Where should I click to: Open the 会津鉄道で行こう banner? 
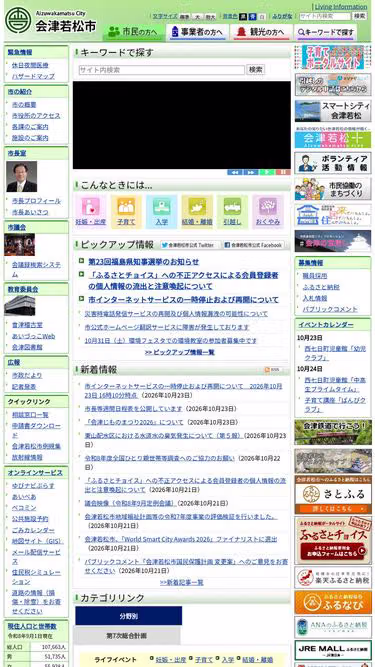coord(333,432)
